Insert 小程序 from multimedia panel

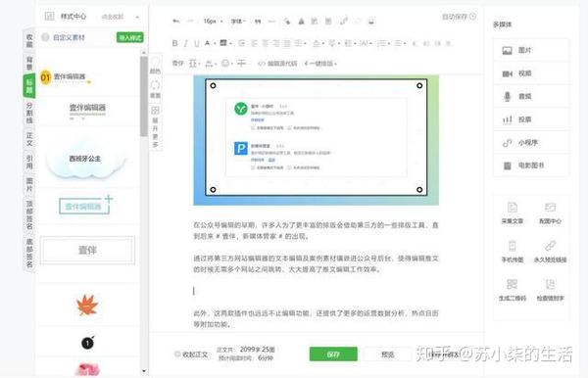(531, 143)
